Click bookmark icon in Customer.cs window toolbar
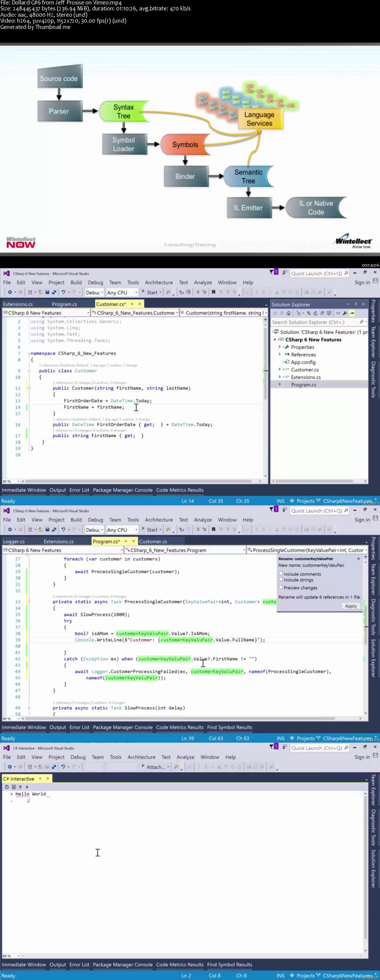Viewport: 380px width, 980px height. point(213,292)
